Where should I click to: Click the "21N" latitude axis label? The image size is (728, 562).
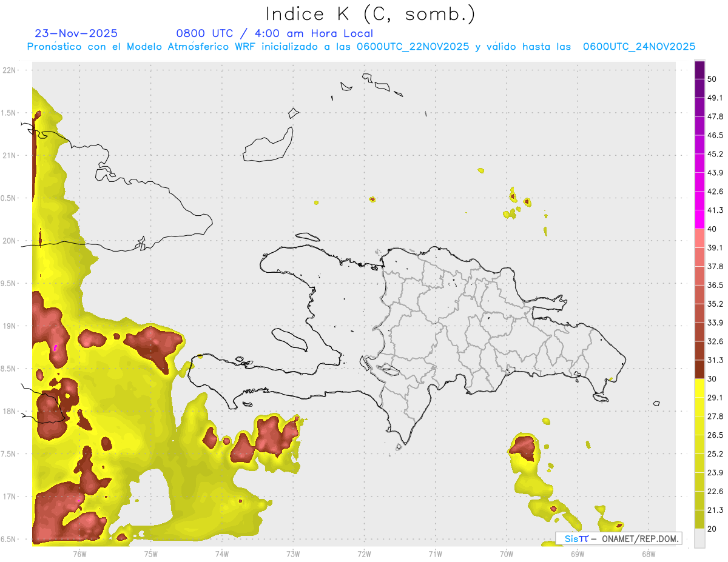point(9,156)
